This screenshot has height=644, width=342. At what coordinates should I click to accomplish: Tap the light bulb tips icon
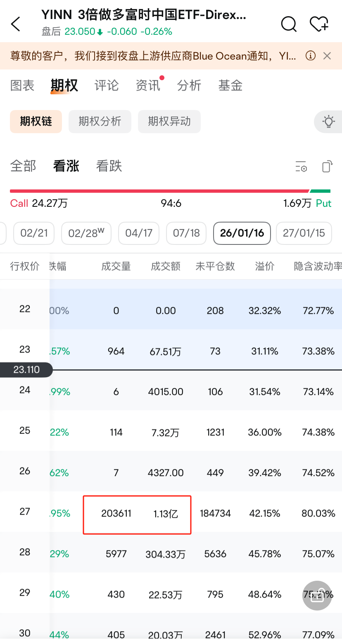(329, 122)
